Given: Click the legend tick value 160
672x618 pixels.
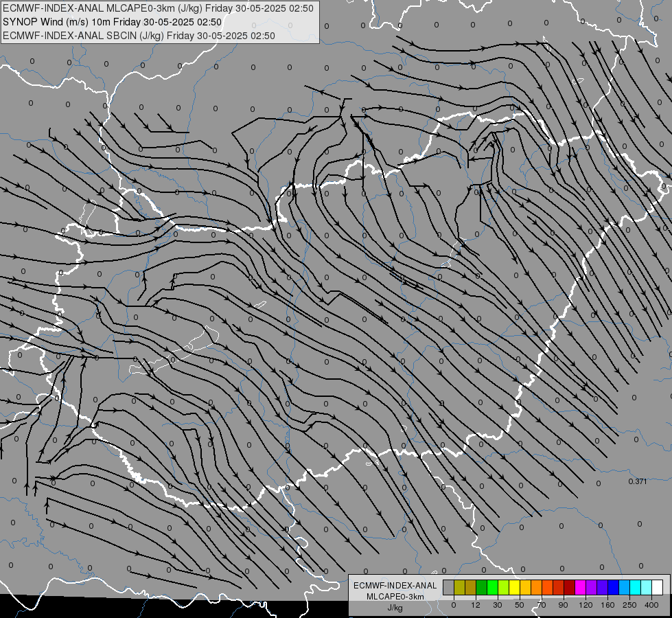Looking at the screenshot, I should (x=607, y=605).
